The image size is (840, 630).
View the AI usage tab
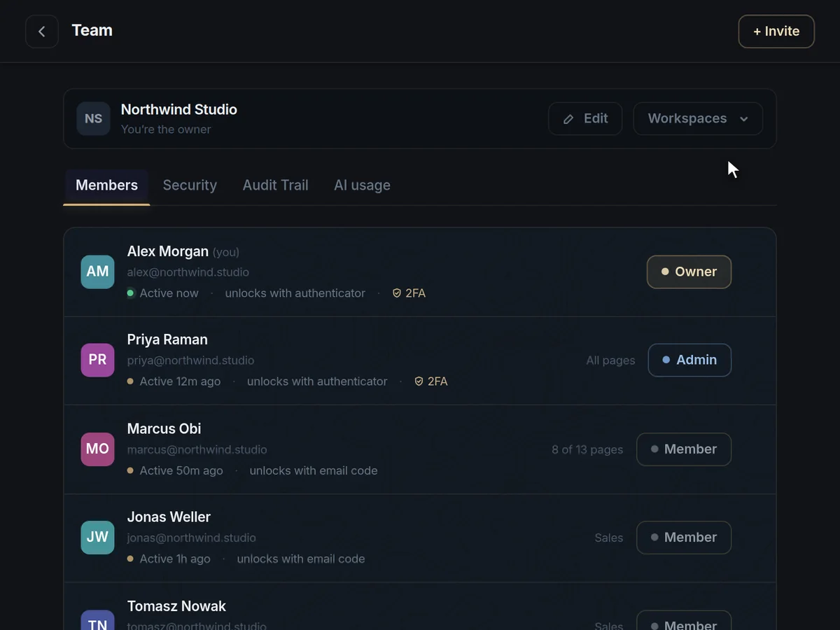pos(362,185)
